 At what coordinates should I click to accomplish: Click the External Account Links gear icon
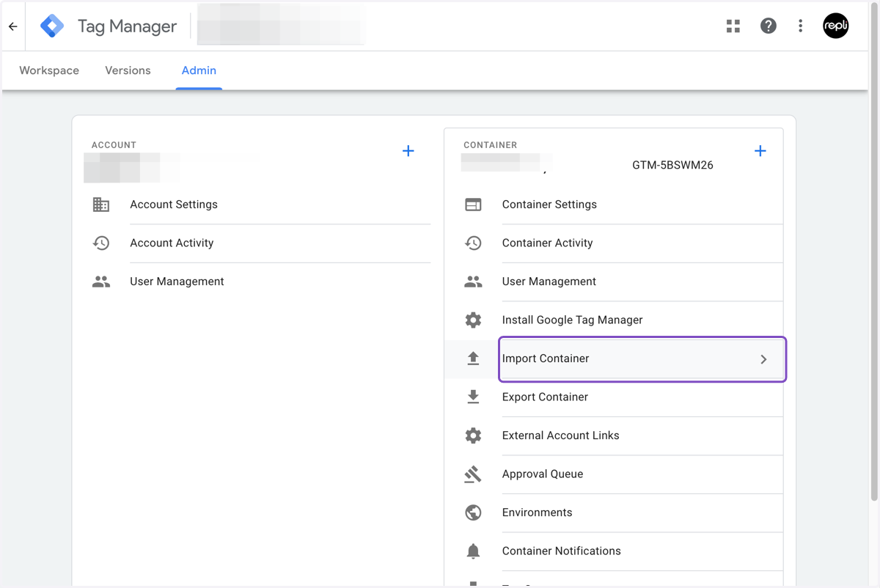click(473, 436)
